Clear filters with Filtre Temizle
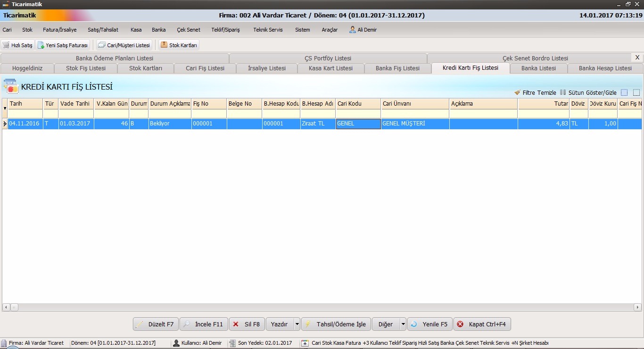644x349 pixels. pos(536,93)
